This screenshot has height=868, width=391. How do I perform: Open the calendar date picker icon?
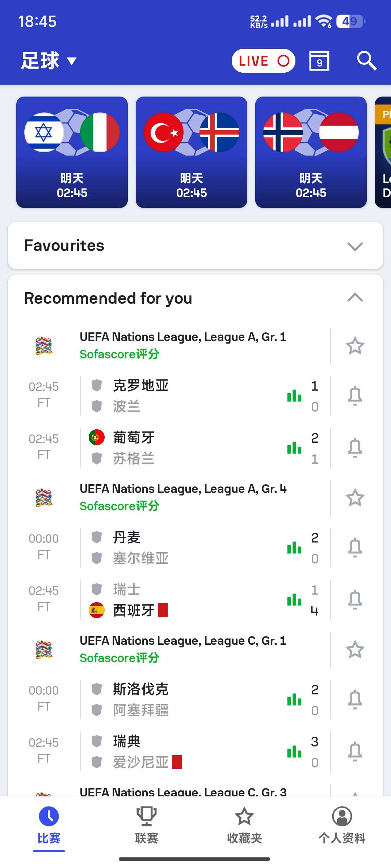tap(319, 61)
